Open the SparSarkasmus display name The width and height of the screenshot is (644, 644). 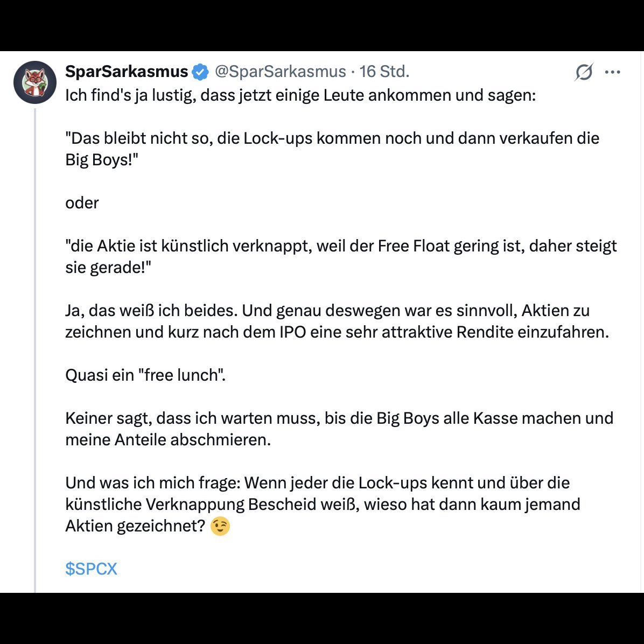(127, 72)
